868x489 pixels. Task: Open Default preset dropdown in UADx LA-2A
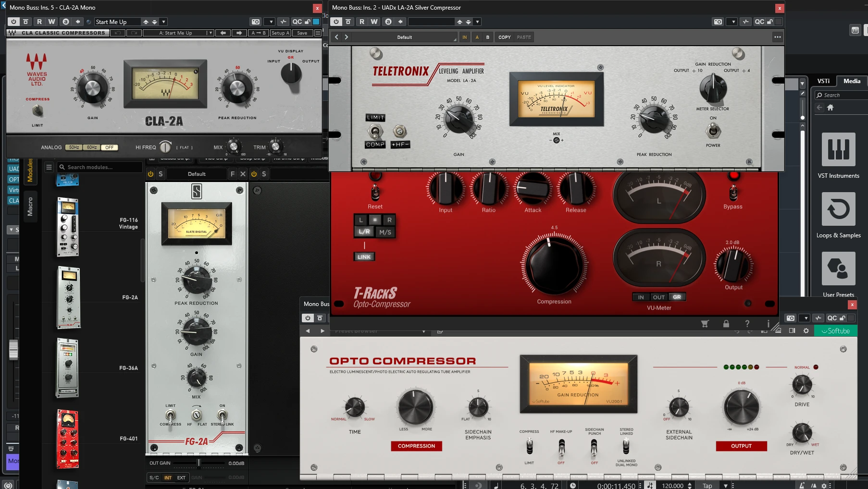(x=405, y=37)
